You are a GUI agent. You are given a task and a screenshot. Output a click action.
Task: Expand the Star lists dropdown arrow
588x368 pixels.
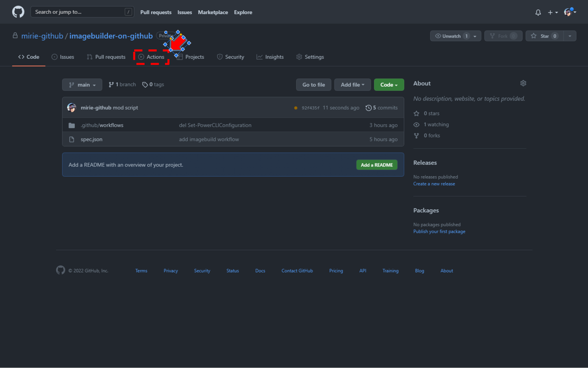pyautogui.click(x=570, y=36)
